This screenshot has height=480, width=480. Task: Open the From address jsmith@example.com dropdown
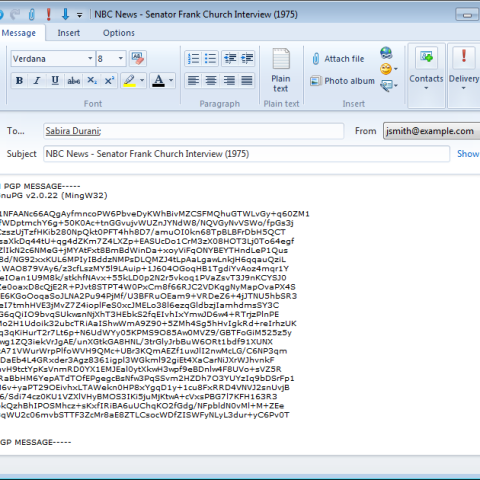[431, 131]
